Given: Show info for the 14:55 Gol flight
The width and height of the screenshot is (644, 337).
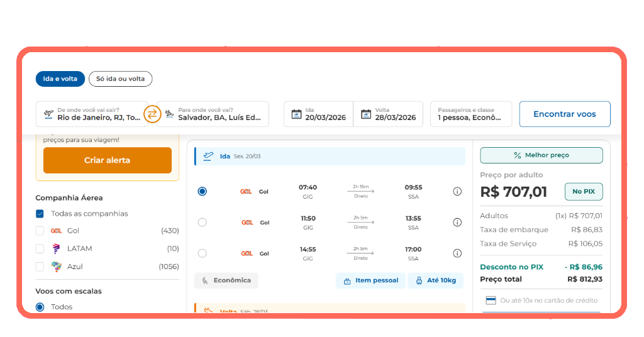Looking at the screenshot, I should tap(457, 253).
